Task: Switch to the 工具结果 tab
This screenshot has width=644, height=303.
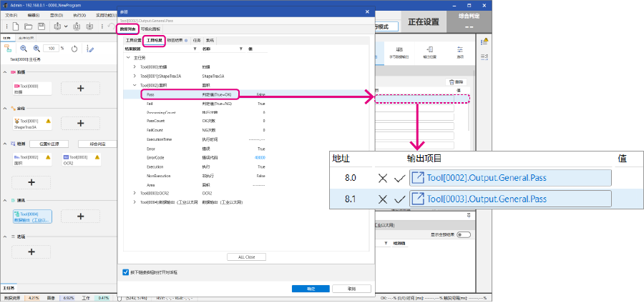Action: coord(154,41)
